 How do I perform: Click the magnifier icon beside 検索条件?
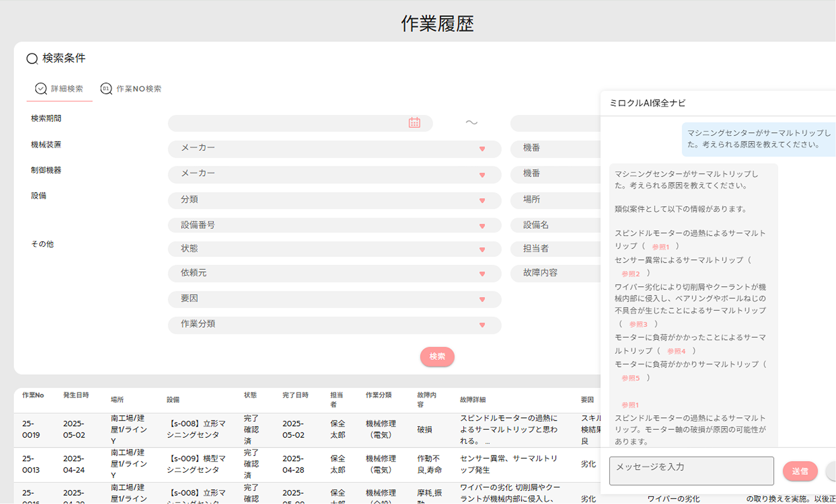[x=32, y=59]
